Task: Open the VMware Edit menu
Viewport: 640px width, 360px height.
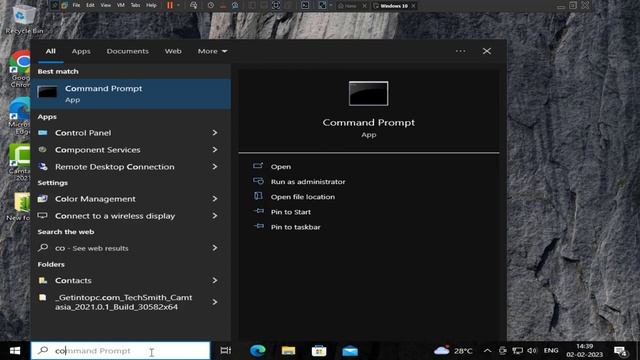Action: point(90,5)
